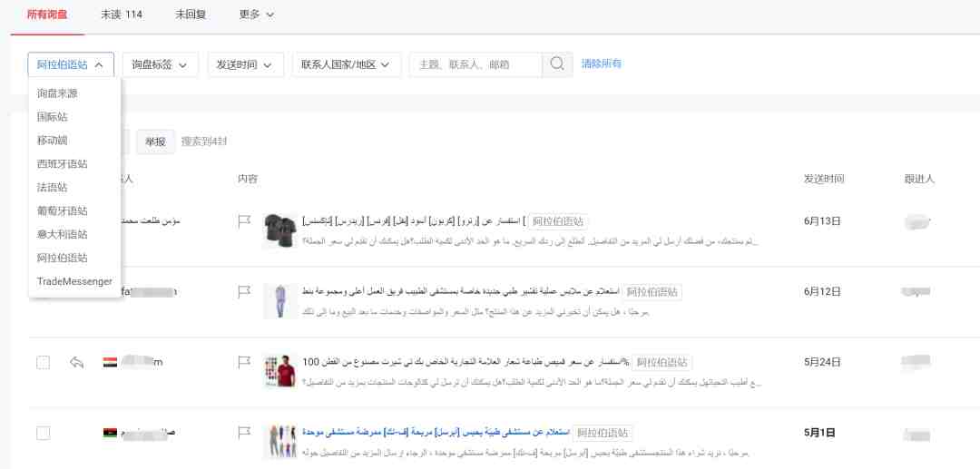Open the 询盘标签 dropdown
Screen dimensions: 980x469
coord(160,64)
